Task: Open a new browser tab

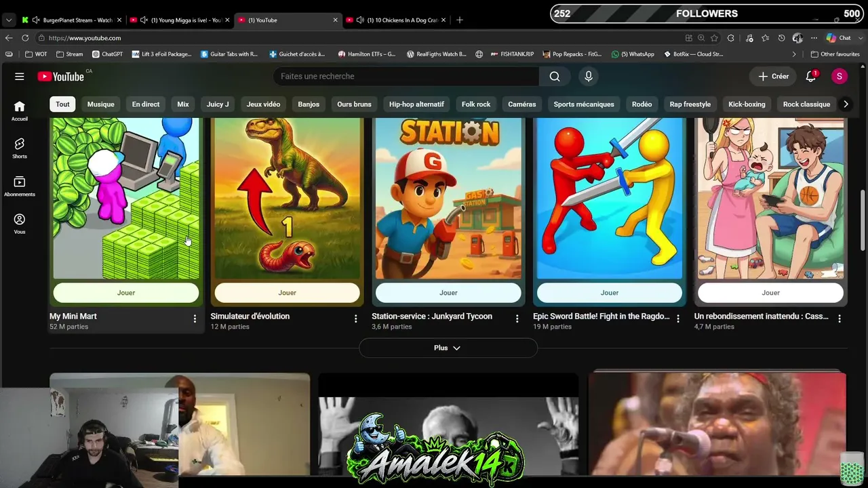Action: pos(459,20)
